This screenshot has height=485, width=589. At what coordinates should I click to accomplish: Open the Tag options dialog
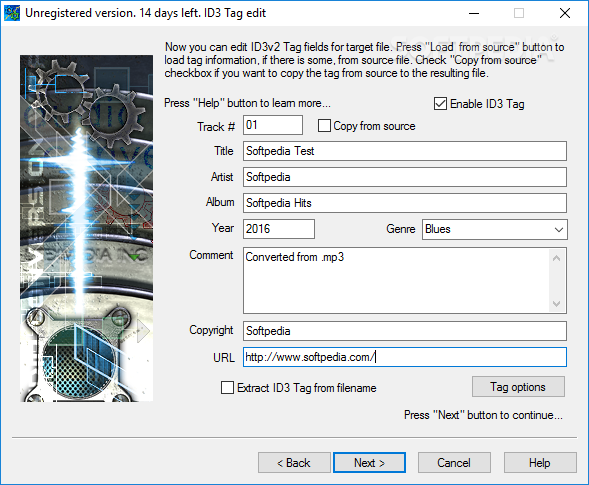tap(518, 387)
